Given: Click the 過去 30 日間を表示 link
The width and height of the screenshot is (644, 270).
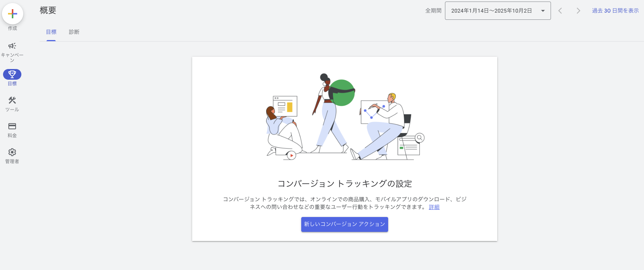Looking at the screenshot, I should pos(615,11).
